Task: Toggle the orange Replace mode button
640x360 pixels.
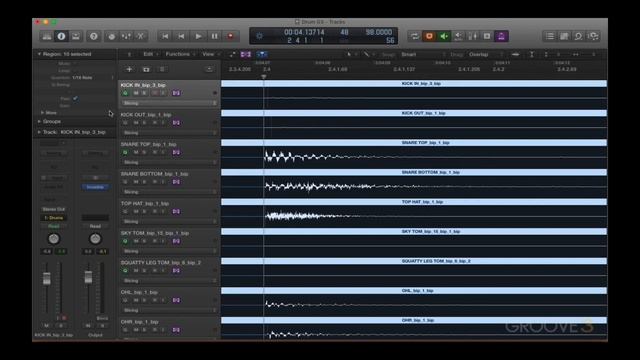Action: 429,36
